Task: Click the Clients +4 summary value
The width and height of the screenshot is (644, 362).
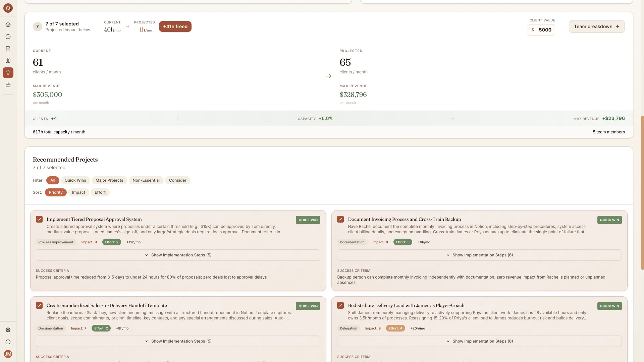Action: 54,118
